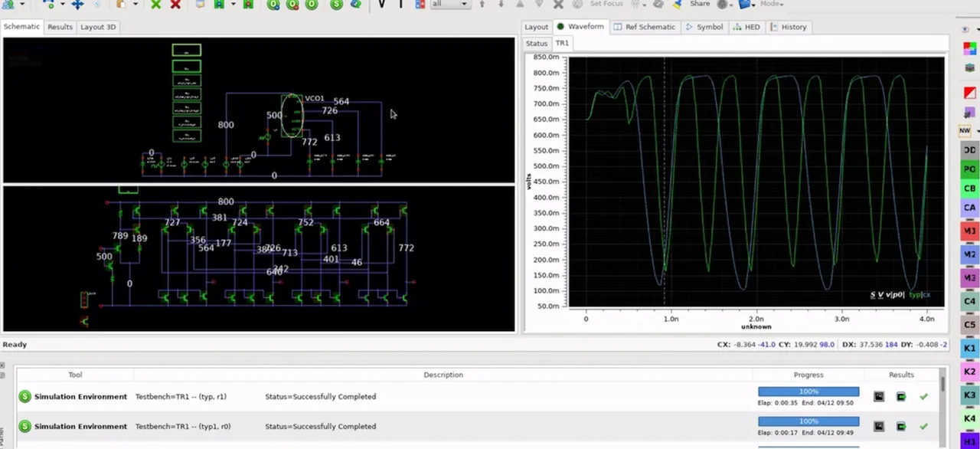The image size is (980, 449).
Task: Click the blue four-arrow move icon
Action: [77, 5]
